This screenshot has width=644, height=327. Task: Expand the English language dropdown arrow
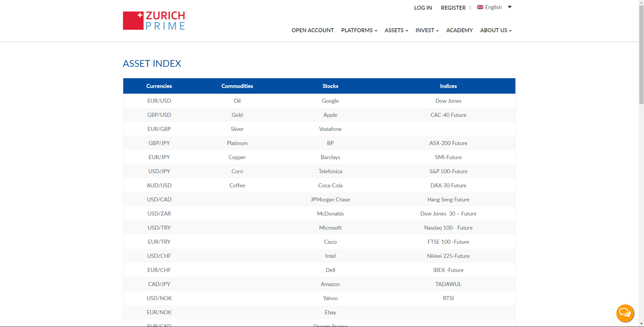[x=510, y=7]
